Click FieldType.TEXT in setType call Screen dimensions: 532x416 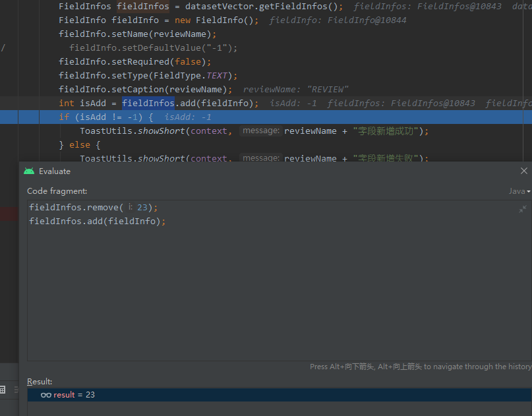(191, 75)
